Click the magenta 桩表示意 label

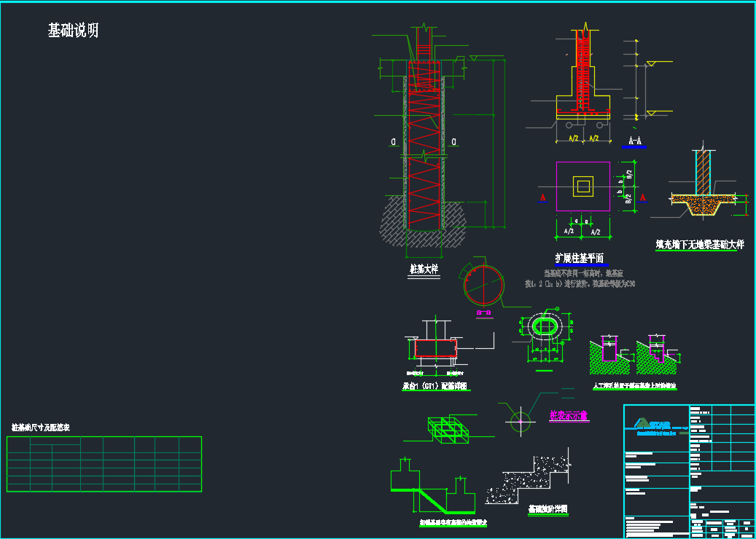569,415
